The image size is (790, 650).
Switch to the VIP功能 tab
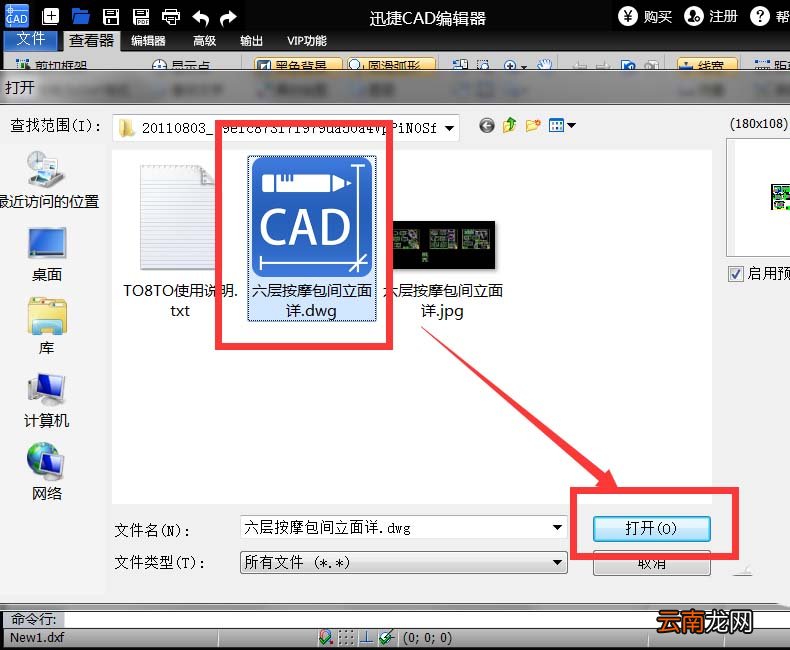[x=307, y=41]
